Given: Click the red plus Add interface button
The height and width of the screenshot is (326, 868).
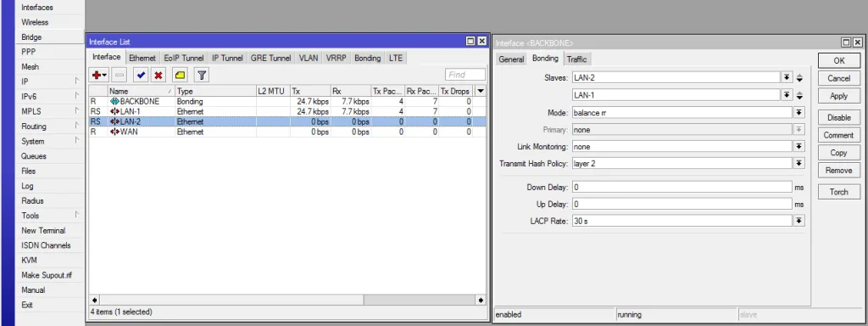Looking at the screenshot, I should (x=100, y=75).
